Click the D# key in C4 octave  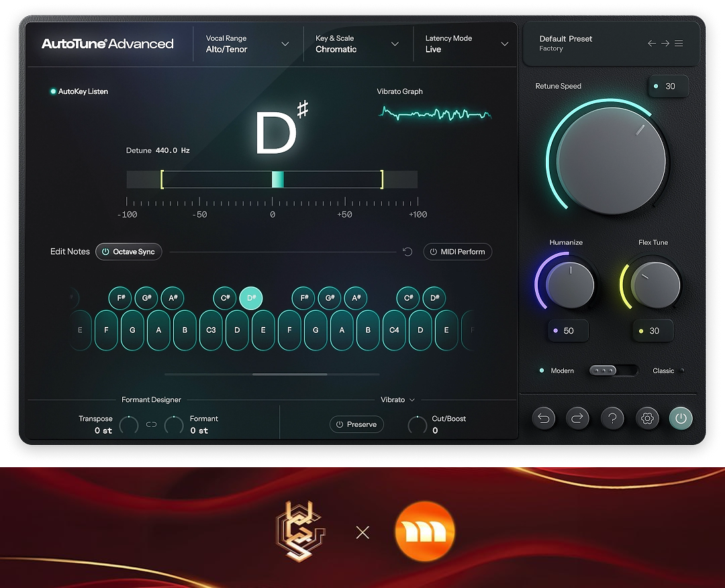[x=434, y=298]
